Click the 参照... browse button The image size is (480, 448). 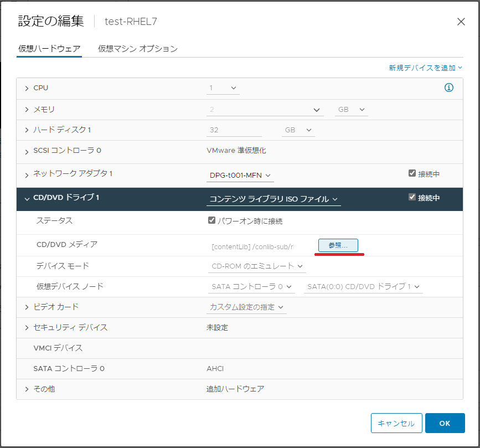click(x=338, y=245)
